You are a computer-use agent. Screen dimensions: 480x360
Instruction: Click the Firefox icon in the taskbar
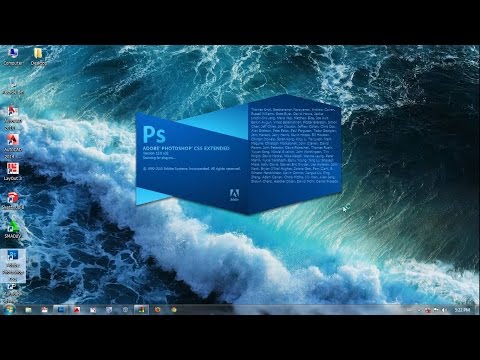[158, 310]
